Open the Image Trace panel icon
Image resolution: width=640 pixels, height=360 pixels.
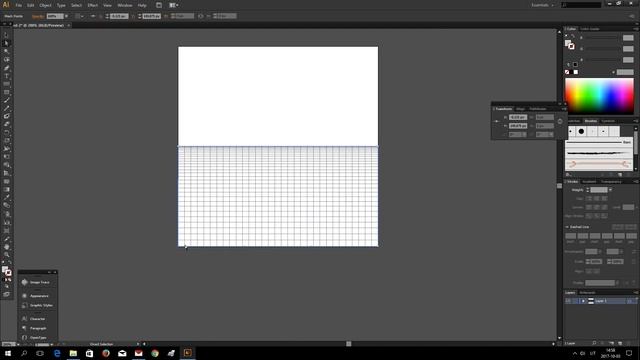coord(24,282)
